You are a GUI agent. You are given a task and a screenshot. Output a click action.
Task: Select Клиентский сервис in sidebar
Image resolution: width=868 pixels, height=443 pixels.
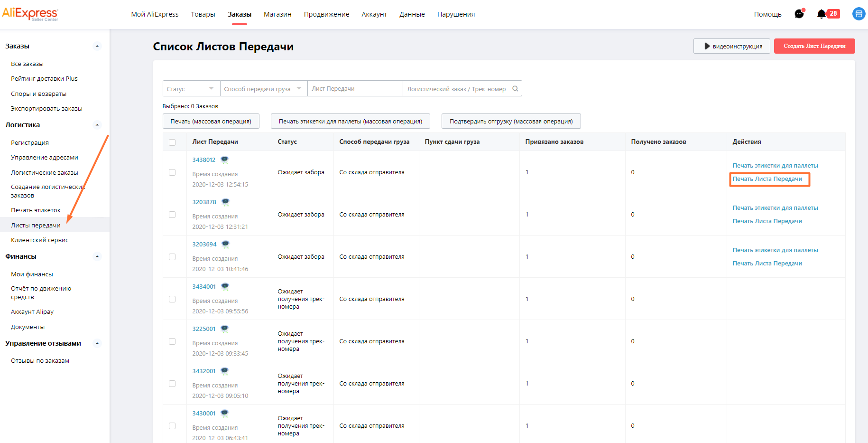coord(39,240)
